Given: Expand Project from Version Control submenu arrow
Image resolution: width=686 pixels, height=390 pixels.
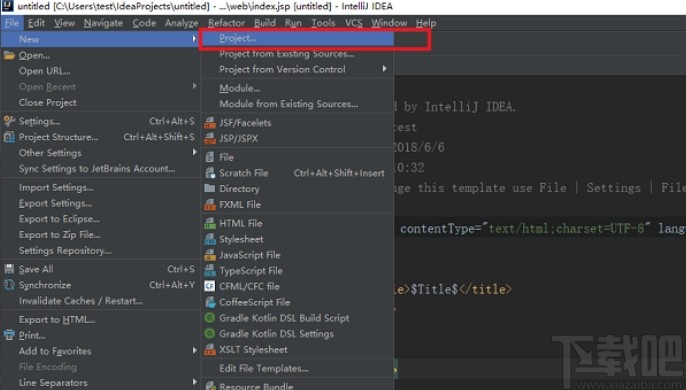Looking at the screenshot, I should pyautogui.click(x=384, y=69).
